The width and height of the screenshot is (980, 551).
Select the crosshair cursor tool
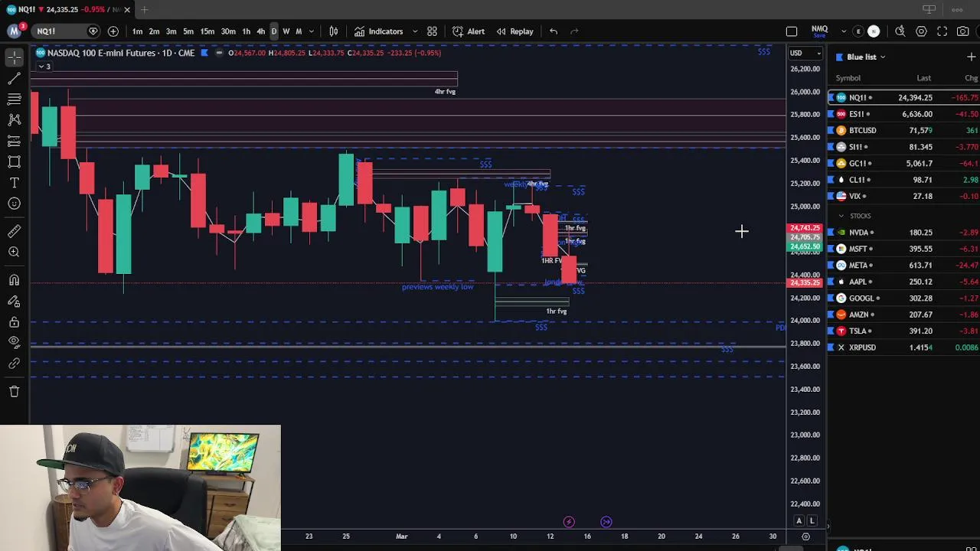pos(14,57)
